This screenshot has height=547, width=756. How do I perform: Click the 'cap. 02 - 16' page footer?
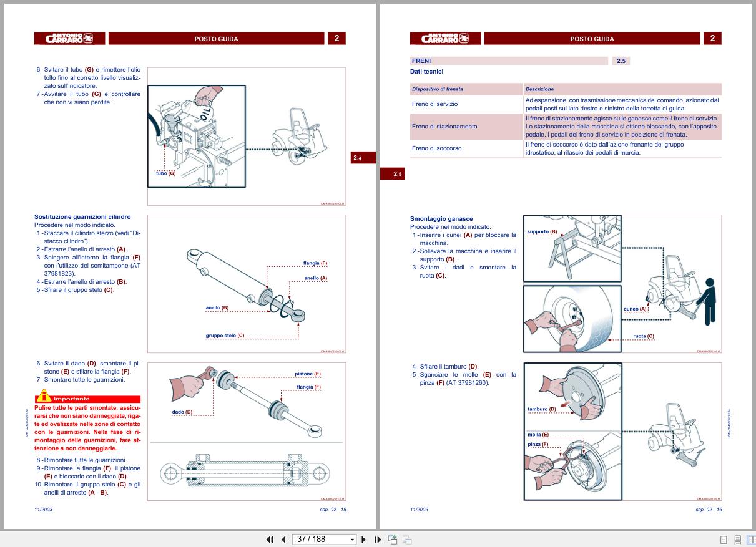[x=709, y=510]
